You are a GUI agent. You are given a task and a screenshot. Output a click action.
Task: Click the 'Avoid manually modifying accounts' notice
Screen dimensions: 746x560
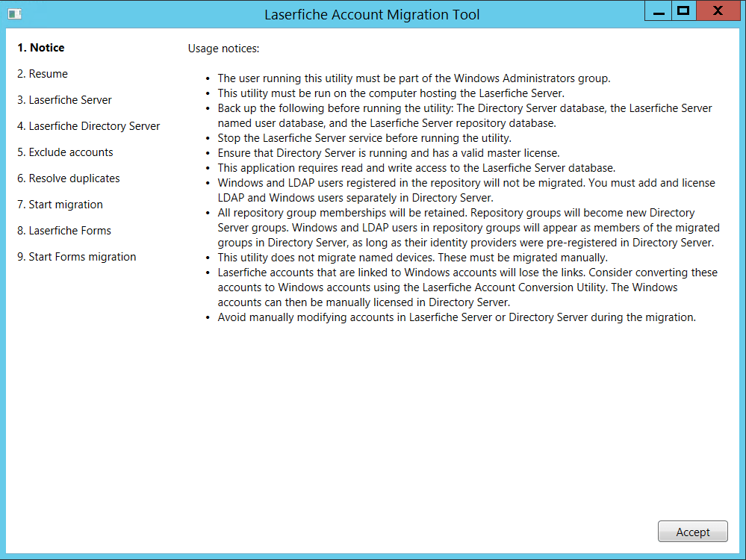pyautogui.click(x=457, y=317)
